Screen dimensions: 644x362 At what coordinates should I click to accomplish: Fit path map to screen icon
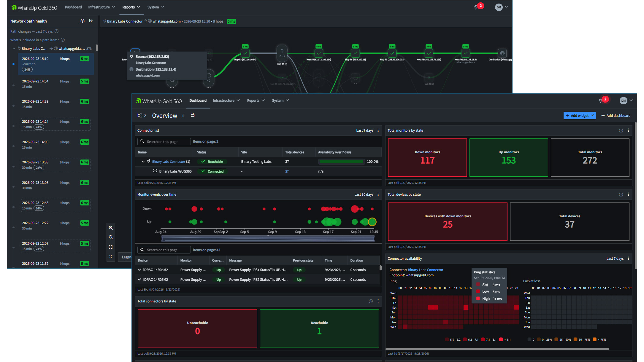pos(111,247)
